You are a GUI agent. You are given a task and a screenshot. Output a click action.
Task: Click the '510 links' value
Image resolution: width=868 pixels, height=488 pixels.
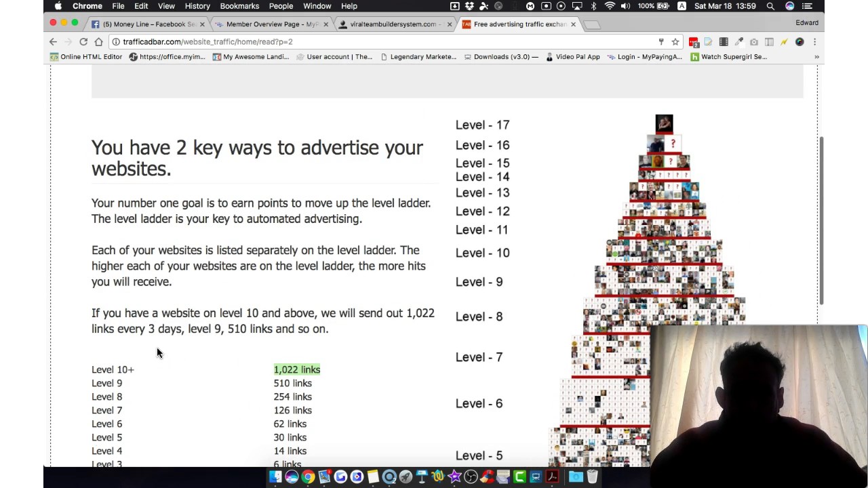(x=292, y=383)
